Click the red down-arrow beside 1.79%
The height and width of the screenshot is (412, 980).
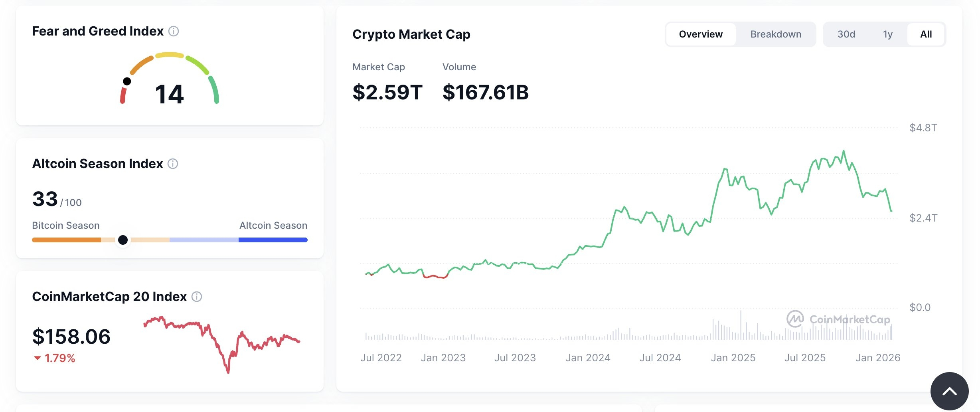coord(38,358)
